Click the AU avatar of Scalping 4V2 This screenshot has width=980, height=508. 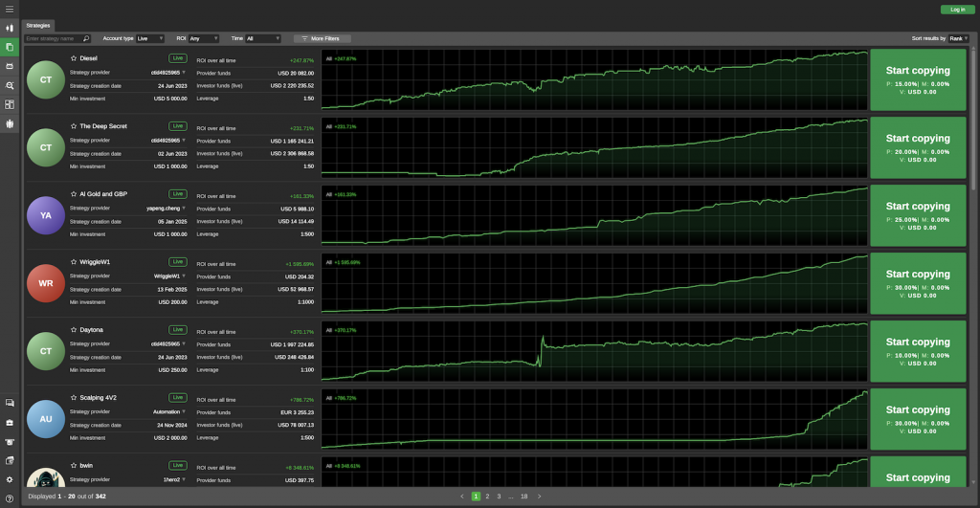(x=46, y=419)
